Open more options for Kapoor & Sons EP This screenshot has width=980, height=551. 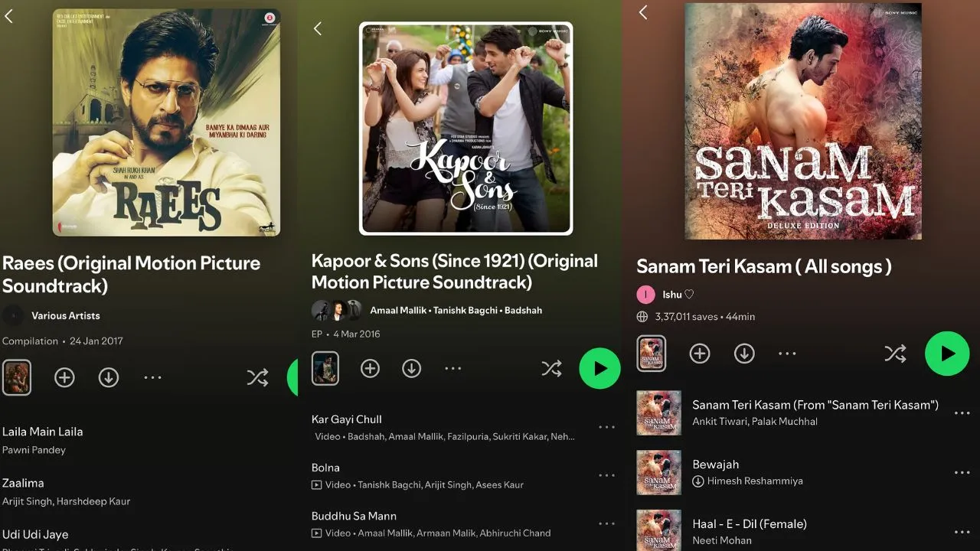[453, 369]
